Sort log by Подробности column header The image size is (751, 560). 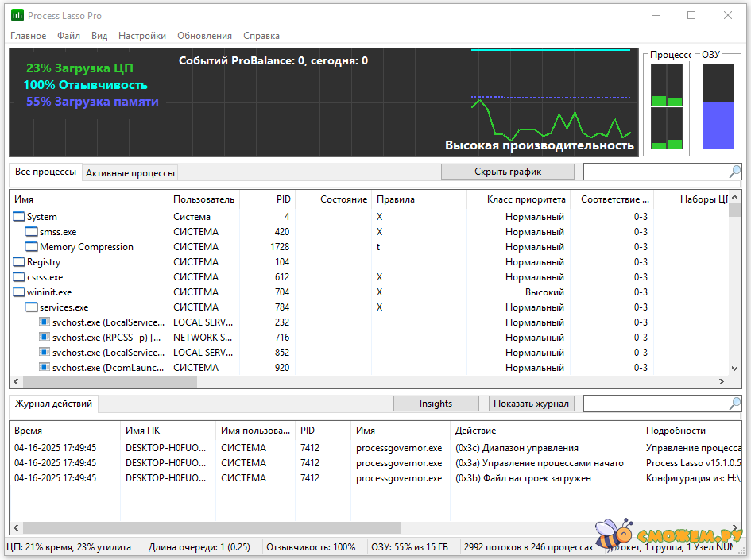691,431
